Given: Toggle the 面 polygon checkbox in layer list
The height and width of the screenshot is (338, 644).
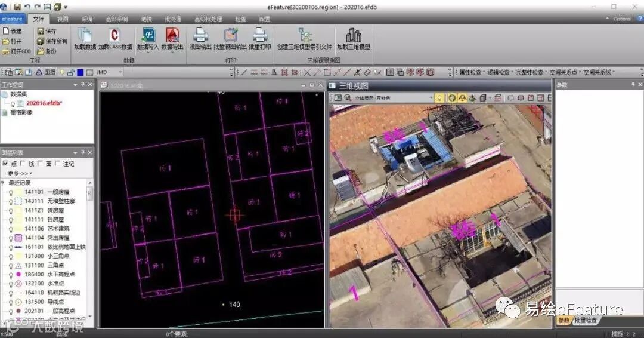Looking at the screenshot, I should (x=41, y=164).
